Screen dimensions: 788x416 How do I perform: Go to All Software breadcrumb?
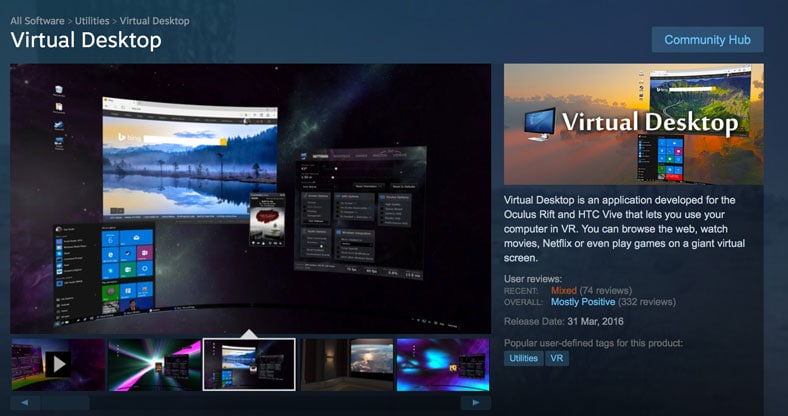(x=37, y=21)
